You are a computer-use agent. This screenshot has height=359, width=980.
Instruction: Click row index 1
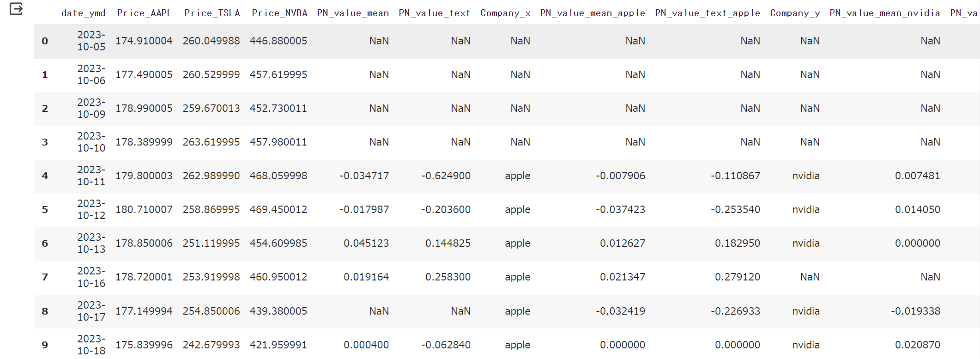click(x=45, y=75)
